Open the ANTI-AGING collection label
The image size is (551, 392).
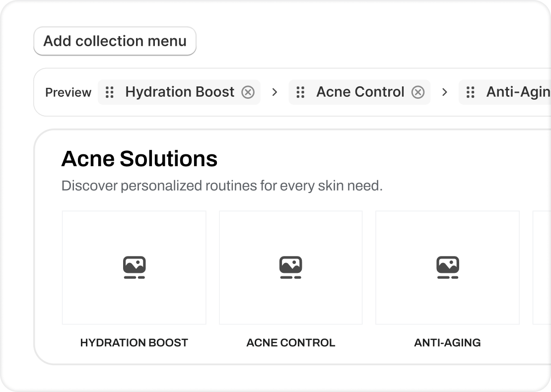click(x=447, y=342)
